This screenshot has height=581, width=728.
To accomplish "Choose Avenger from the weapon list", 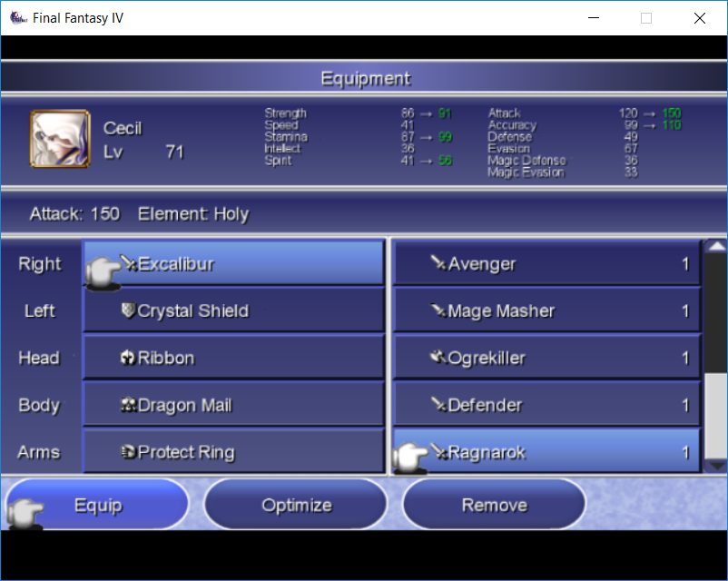I will (546, 263).
